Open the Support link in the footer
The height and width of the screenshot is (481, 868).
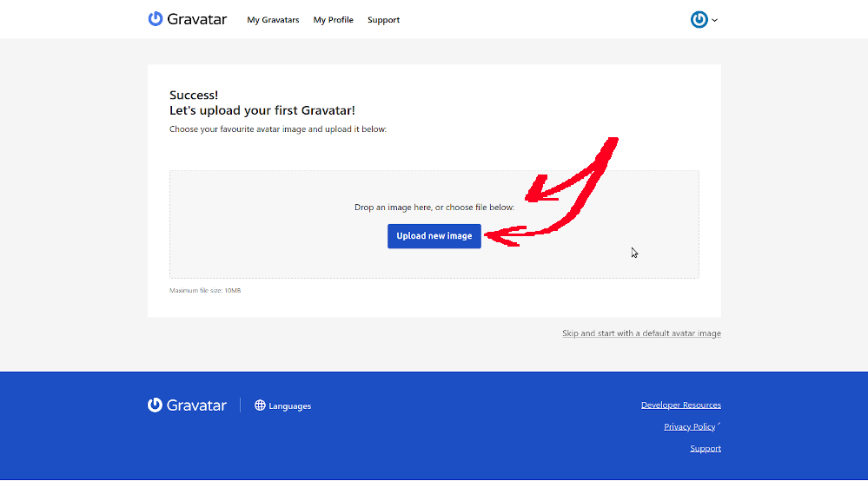(x=706, y=448)
